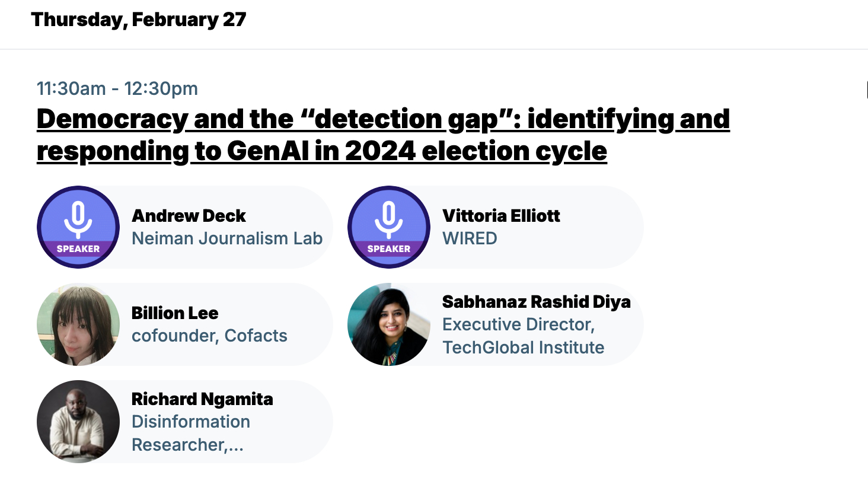This screenshot has height=478, width=868.
Task: Click the "Thursday, February 27" date heading
Action: tap(139, 20)
